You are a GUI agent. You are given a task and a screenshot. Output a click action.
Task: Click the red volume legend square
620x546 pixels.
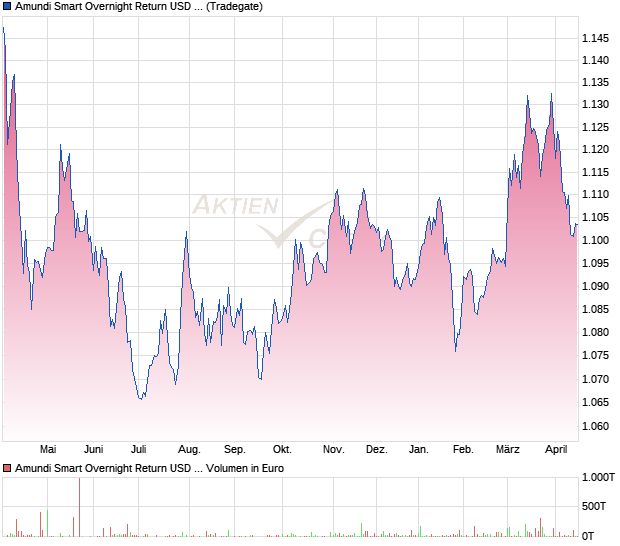7,469
